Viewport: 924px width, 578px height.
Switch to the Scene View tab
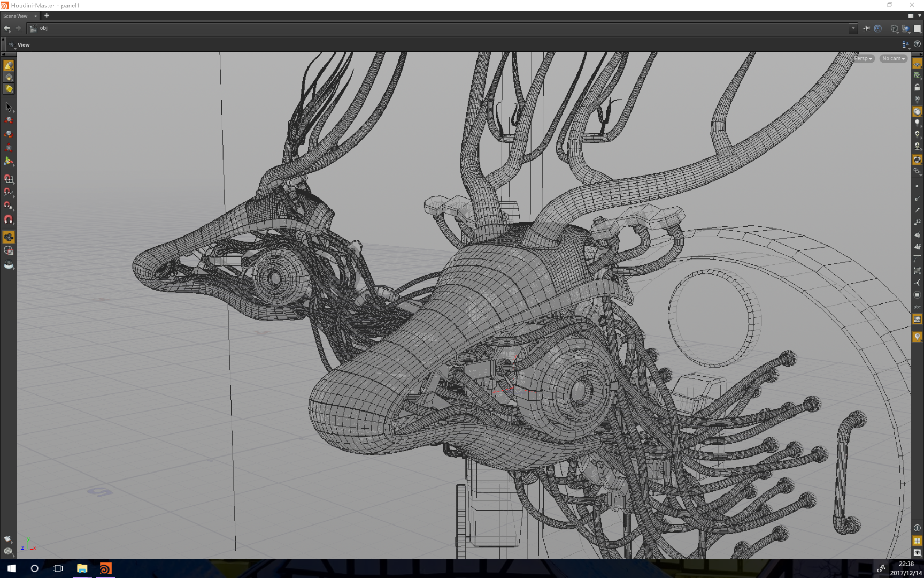[16, 16]
